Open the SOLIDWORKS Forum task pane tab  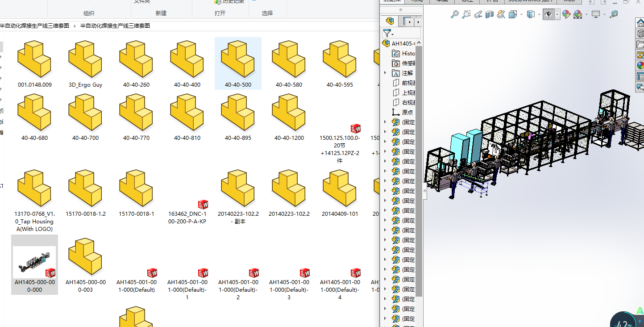pyautogui.click(x=640, y=87)
